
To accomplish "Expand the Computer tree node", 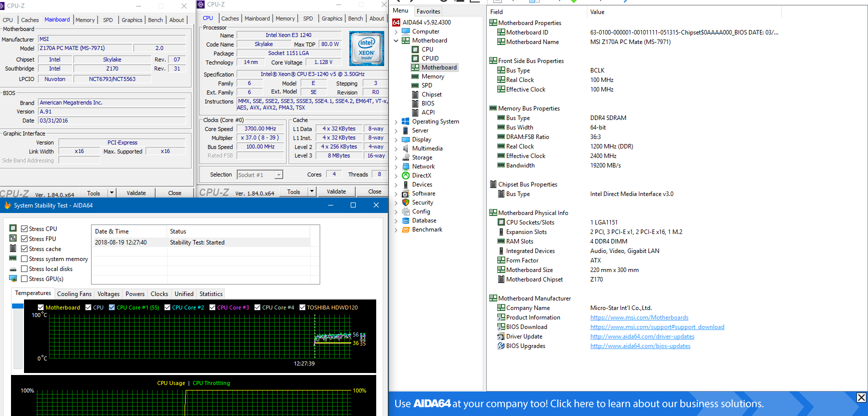I will [x=396, y=31].
